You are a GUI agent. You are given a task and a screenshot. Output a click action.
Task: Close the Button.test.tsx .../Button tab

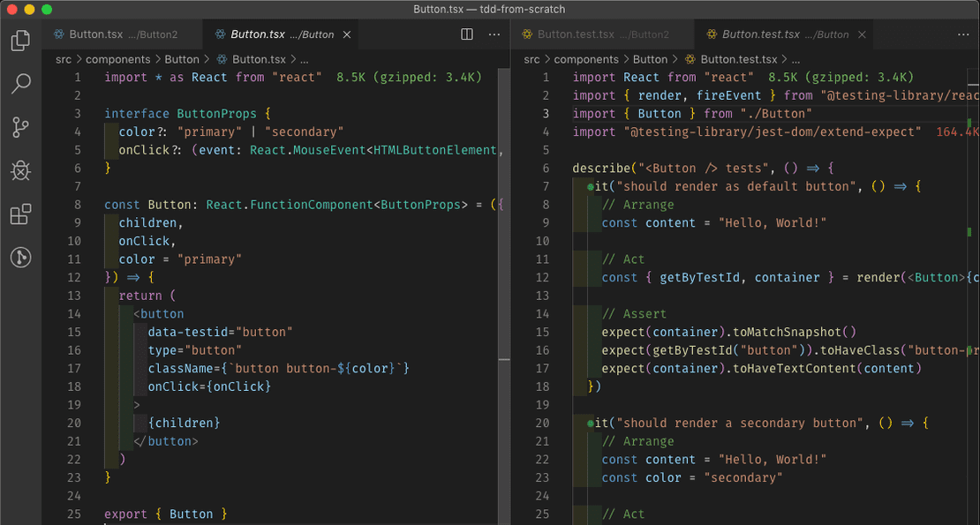(862, 35)
